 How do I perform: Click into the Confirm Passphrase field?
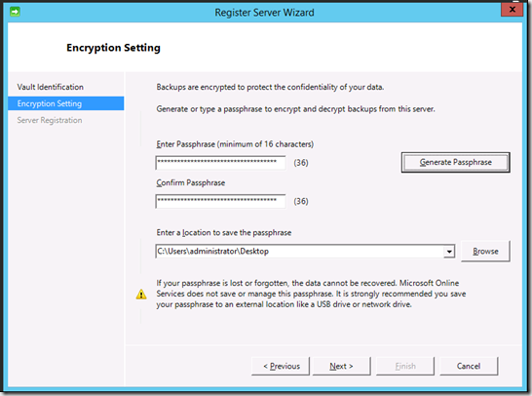[220, 201]
